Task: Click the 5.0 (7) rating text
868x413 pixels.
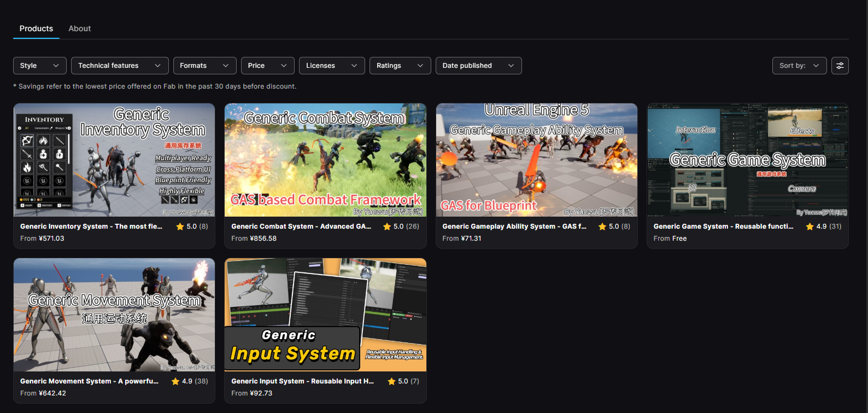Action: [408, 381]
